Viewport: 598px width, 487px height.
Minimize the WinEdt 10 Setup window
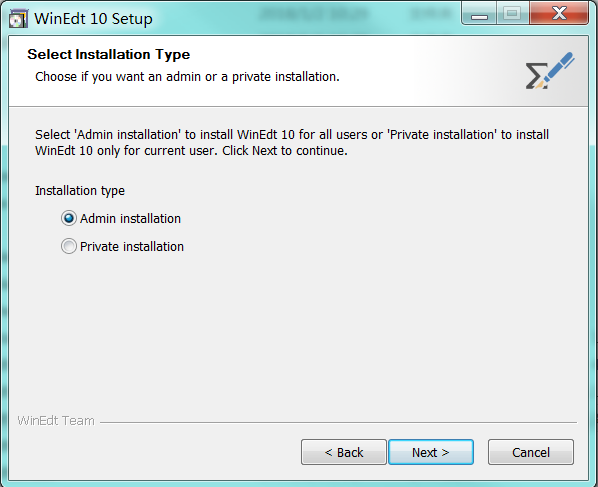click(479, 14)
